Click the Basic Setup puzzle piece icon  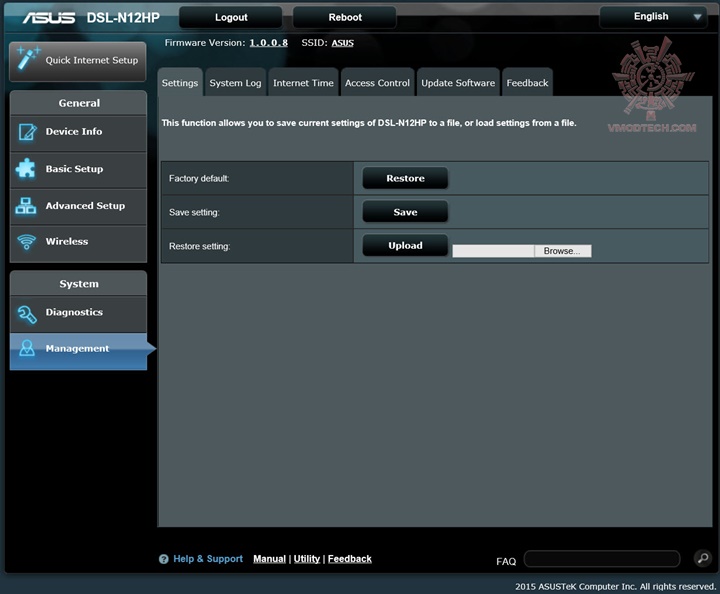[26, 169]
